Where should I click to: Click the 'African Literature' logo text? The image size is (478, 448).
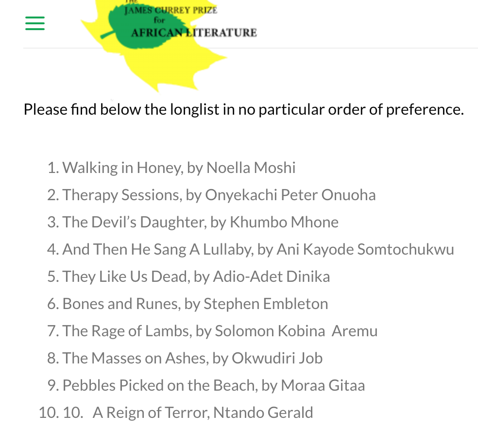[194, 33]
